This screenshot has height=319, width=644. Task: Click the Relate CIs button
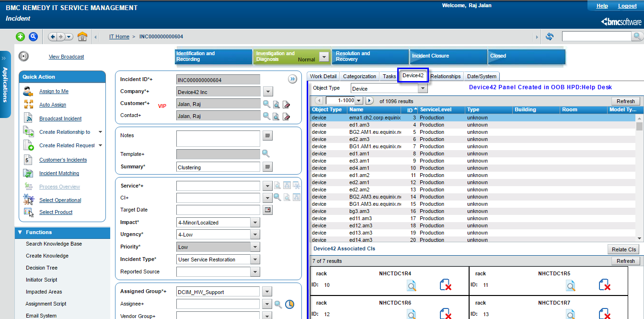[624, 249]
